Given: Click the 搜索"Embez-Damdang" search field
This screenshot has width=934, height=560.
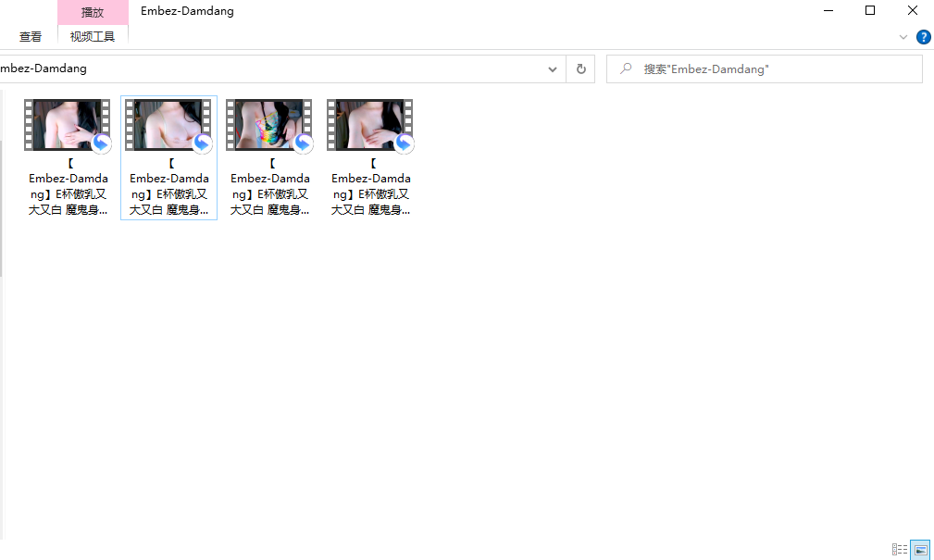Looking at the screenshot, I should (765, 69).
